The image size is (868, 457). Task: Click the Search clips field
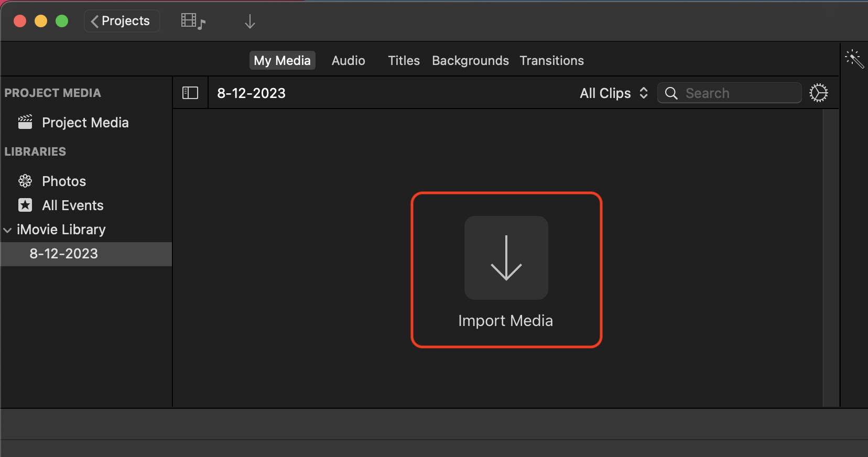tap(730, 93)
